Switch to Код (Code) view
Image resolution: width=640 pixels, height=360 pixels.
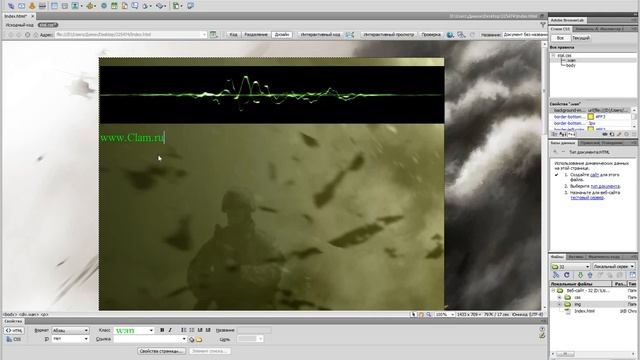tap(233, 35)
